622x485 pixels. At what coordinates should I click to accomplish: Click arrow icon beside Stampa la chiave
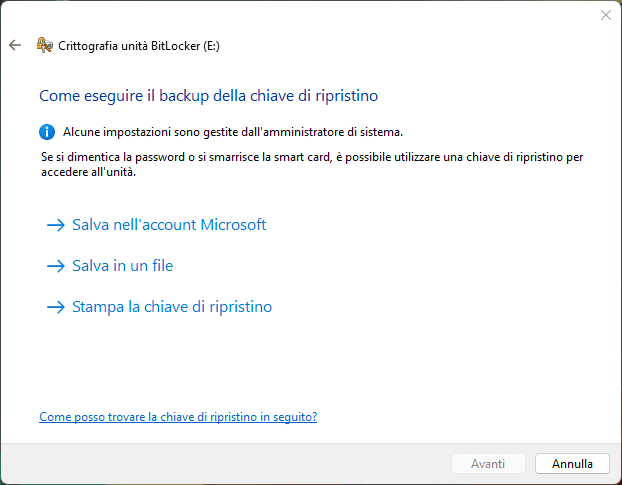pos(55,307)
